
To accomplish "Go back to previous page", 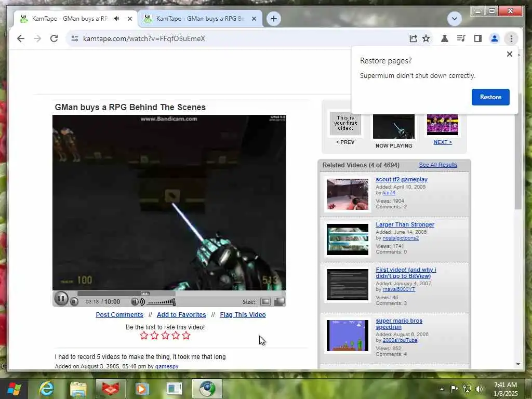I will (x=21, y=38).
